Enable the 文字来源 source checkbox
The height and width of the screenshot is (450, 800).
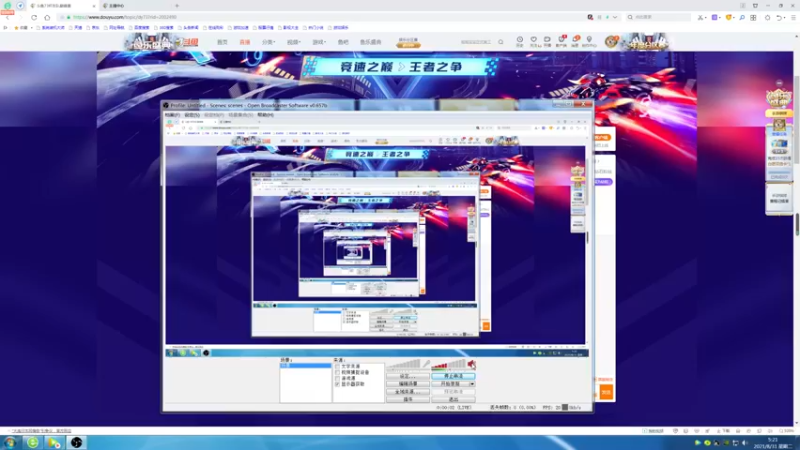pyautogui.click(x=337, y=366)
